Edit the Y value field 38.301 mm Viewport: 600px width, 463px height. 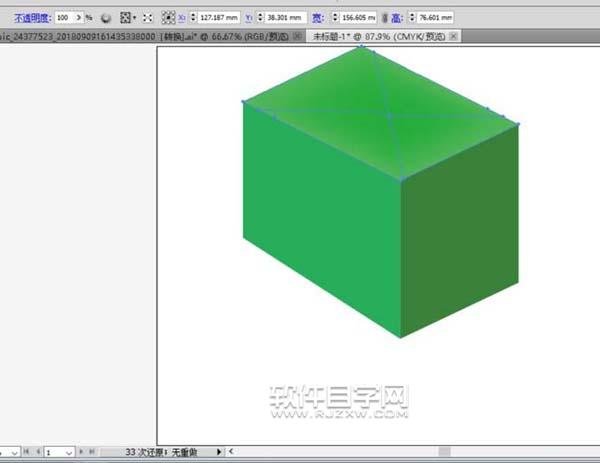coord(285,18)
